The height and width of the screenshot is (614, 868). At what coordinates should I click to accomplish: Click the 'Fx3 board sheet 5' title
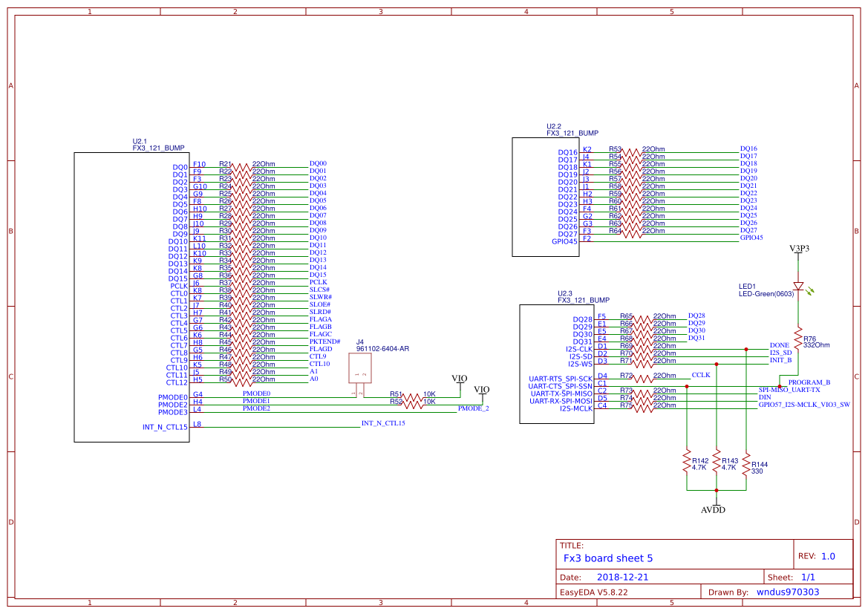[x=608, y=558]
